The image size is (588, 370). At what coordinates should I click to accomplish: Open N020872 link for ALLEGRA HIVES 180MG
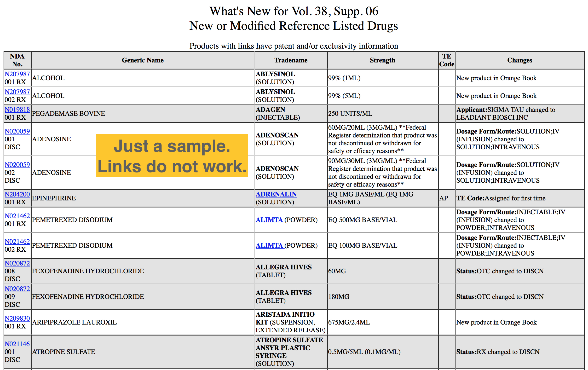(17, 289)
